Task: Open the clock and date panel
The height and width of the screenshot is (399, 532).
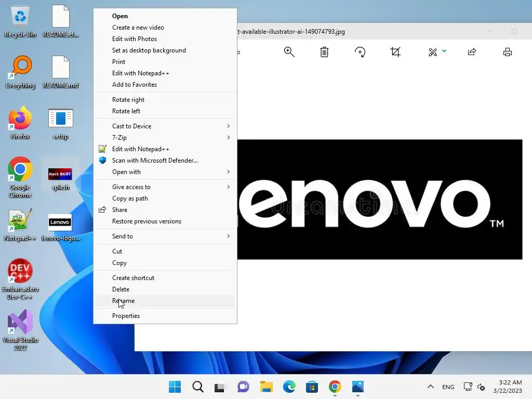Action: click(x=508, y=387)
